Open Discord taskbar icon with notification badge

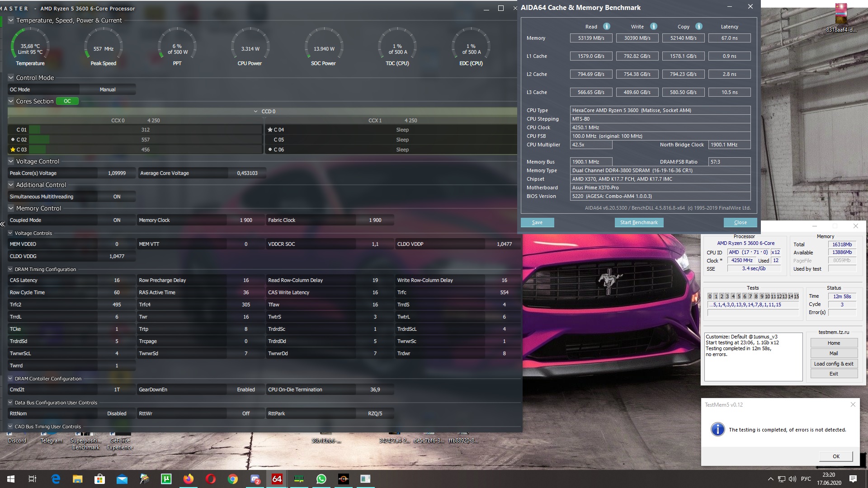pyautogui.click(x=255, y=479)
